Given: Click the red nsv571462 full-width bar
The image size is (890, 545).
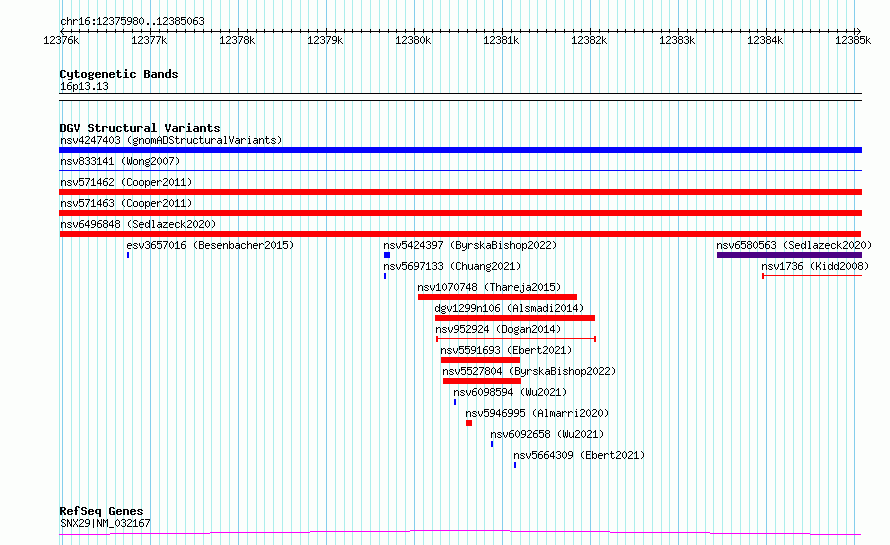Looking at the screenshot, I should 460,192.
